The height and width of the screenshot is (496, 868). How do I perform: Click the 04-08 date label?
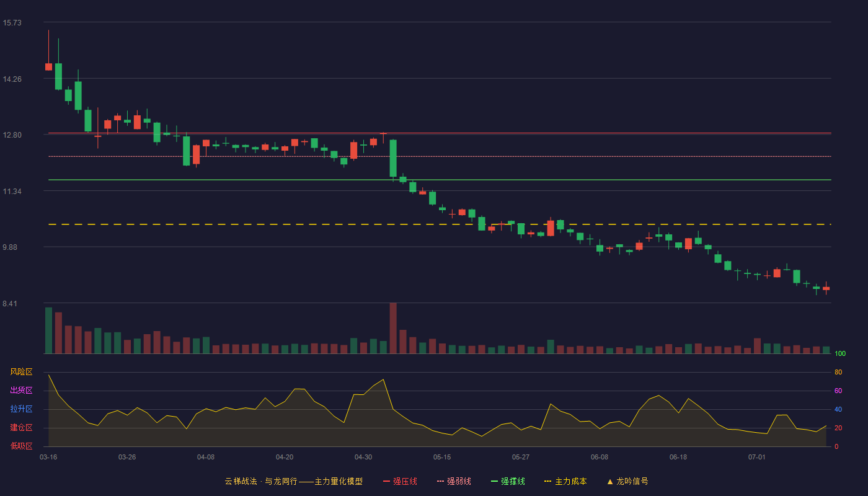coord(206,457)
